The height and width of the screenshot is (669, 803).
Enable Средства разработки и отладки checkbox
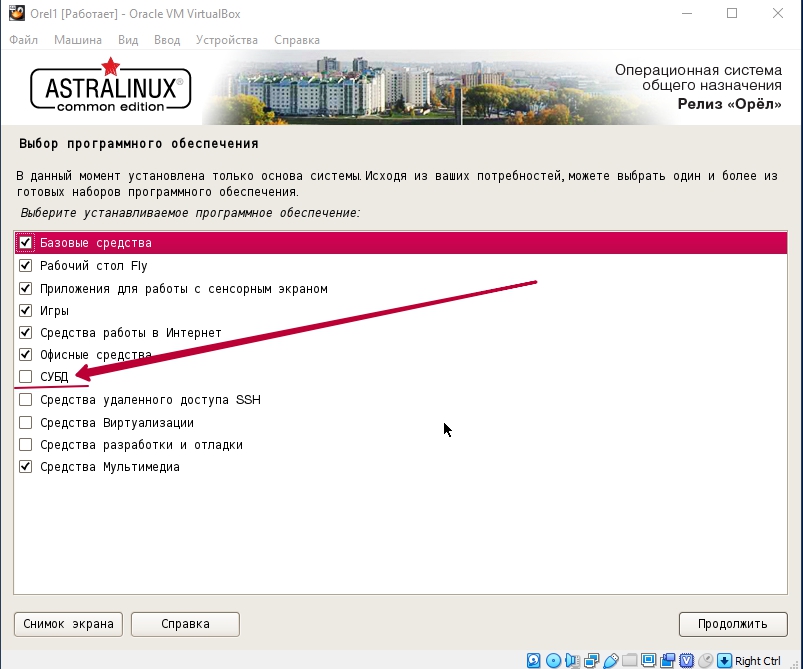click(25, 445)
